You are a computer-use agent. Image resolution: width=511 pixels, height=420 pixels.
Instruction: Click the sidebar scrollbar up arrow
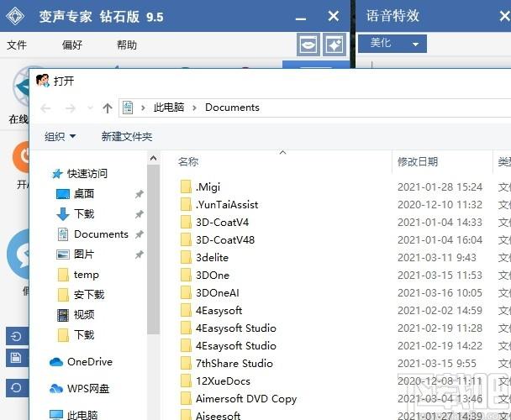point(153,159)
